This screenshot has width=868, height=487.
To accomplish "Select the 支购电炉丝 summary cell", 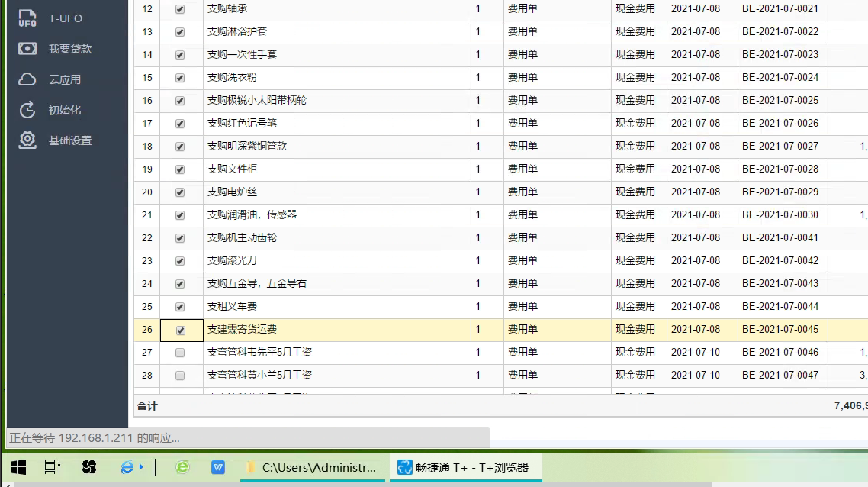I will [x=336, y=192].
